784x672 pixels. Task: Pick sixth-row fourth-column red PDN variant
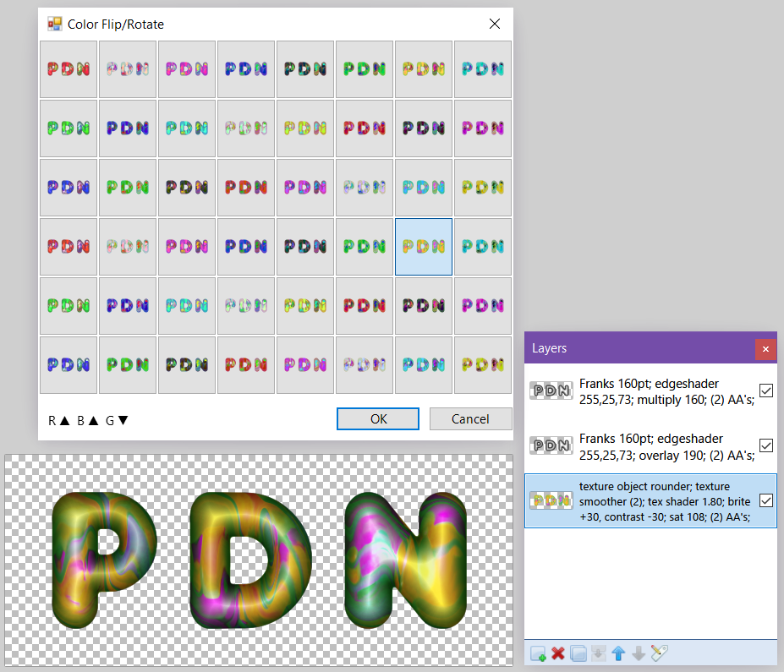click(x=246, y=365)
